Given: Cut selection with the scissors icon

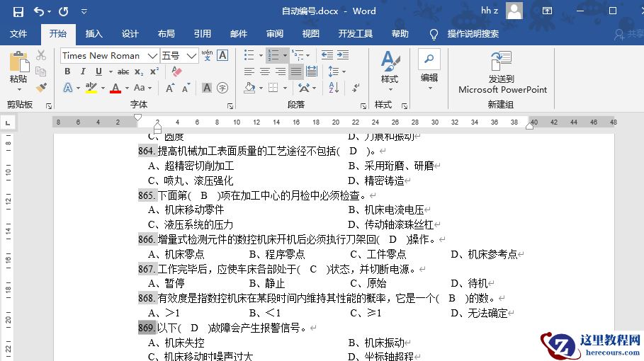Looking at the screenshot, I should (x=40, y=55).
